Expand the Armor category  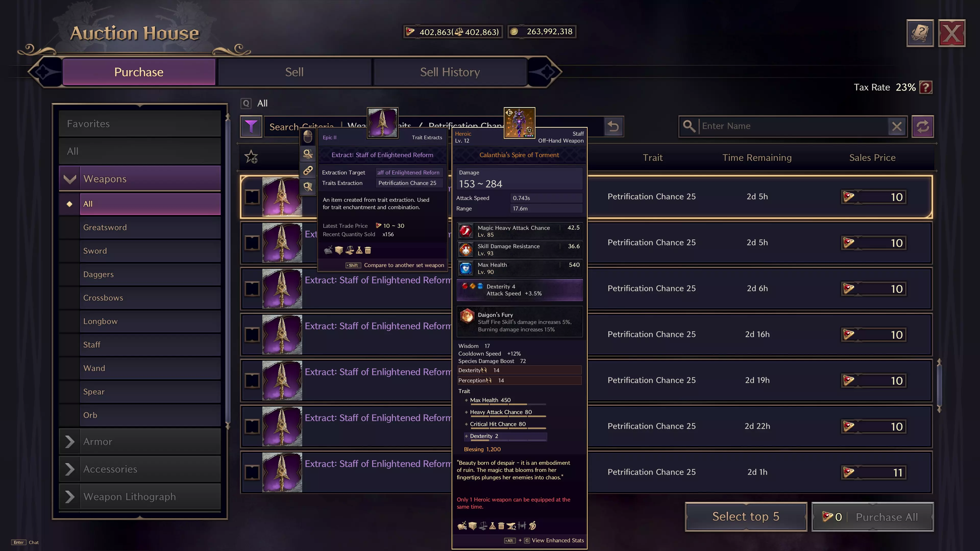[70, 442]
